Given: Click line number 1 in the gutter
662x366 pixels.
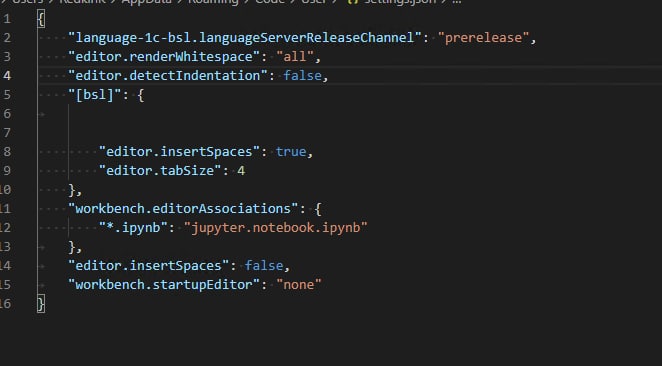Looking at the screenshot, I should click(x=7, y=19).
